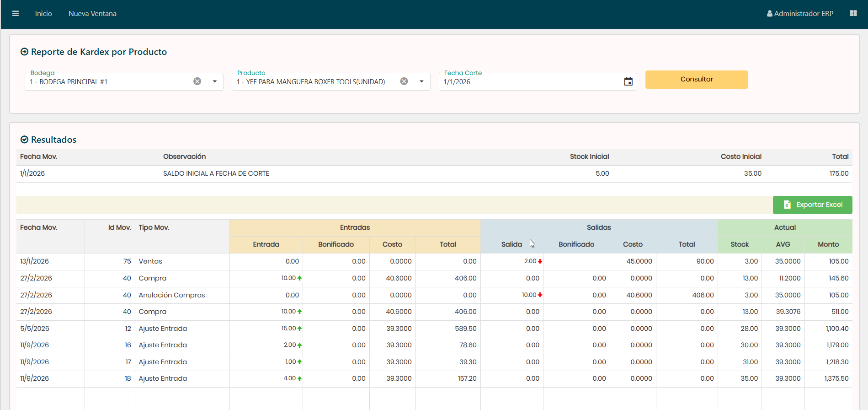The image size is (868, 410).
Task: Expand the Producto dropdown arrow
Action: tap(421, 81)
